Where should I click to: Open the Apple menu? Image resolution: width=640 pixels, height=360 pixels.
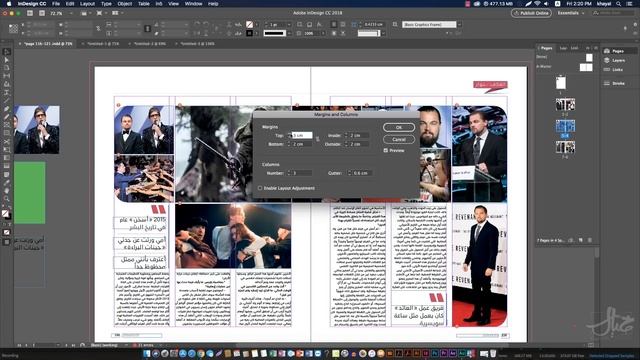9,4
